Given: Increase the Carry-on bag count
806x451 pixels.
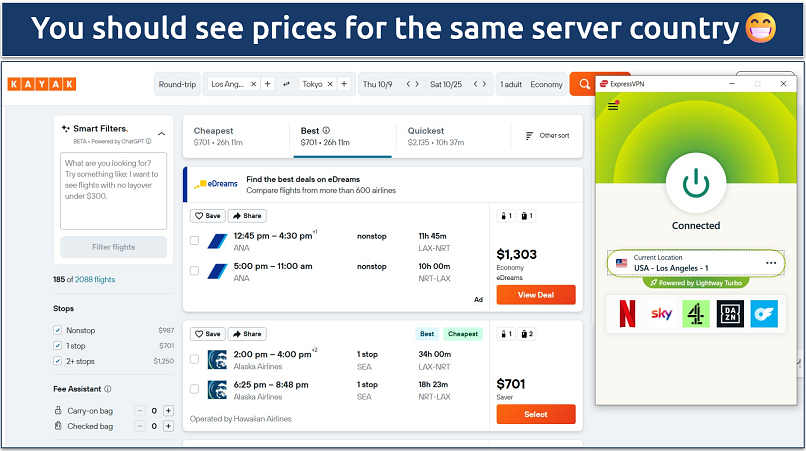Looking at the screenshot, I should pos(168,410).
